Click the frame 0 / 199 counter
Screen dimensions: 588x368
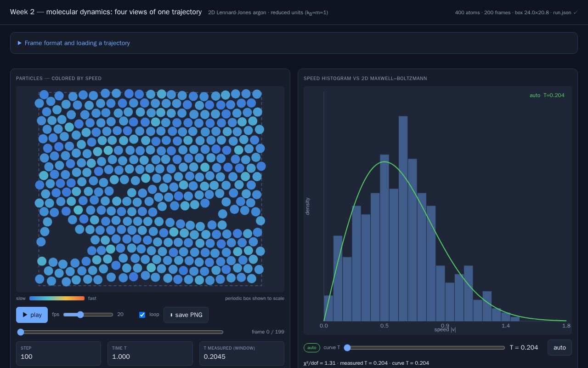pyautogui.click(x=268, y=332)
